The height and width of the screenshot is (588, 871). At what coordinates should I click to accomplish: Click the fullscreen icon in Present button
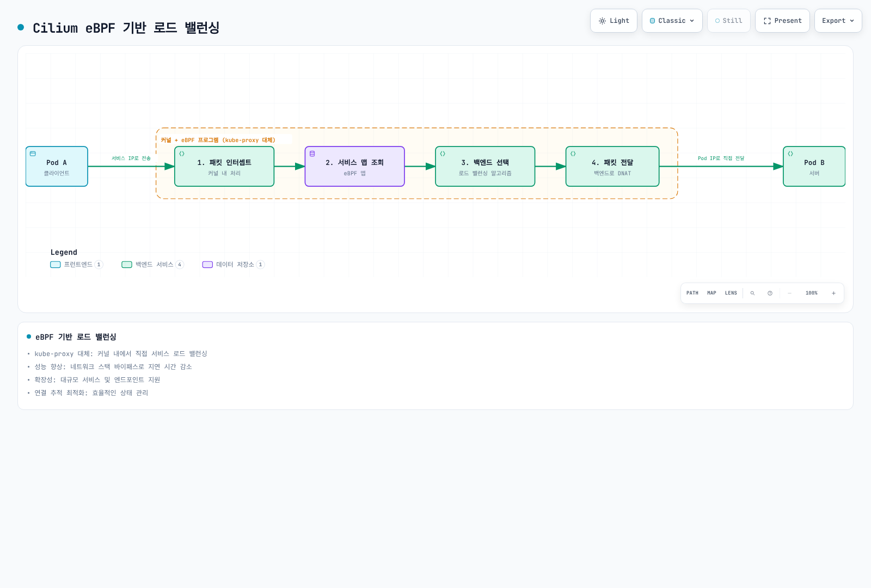(x=767, y=21)
